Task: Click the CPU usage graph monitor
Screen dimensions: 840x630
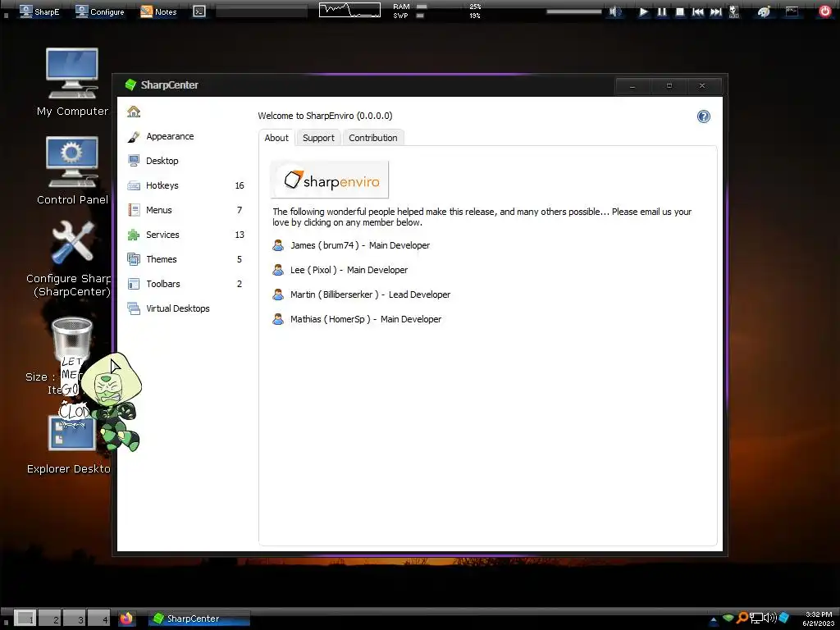Action: [x=349, y=10]
